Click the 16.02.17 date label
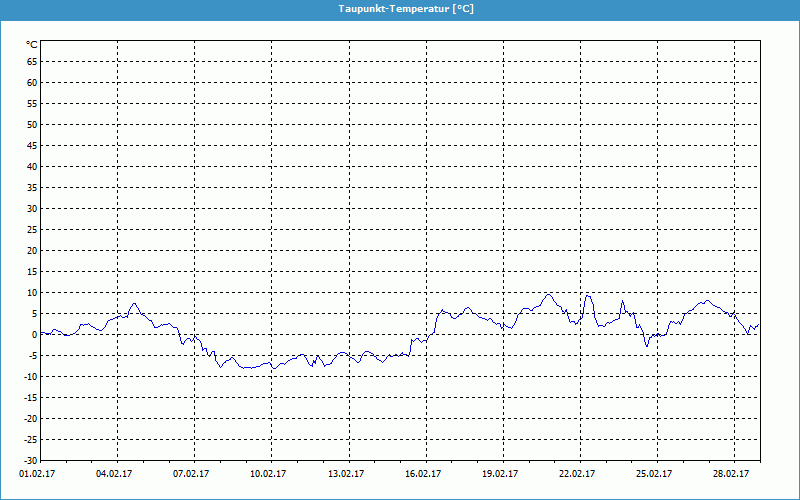 tap(422, 475)
